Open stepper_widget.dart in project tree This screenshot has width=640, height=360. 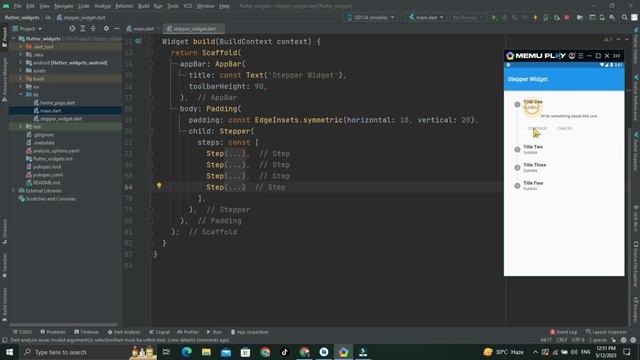click(x=61, y=118)
